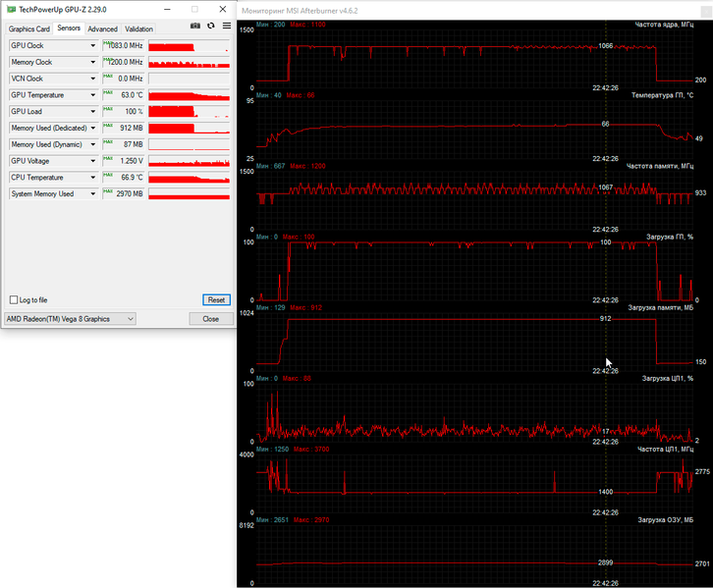The image size is (713, 588).
Task: Click the GPU Load value field
Action: coord(124,112)
